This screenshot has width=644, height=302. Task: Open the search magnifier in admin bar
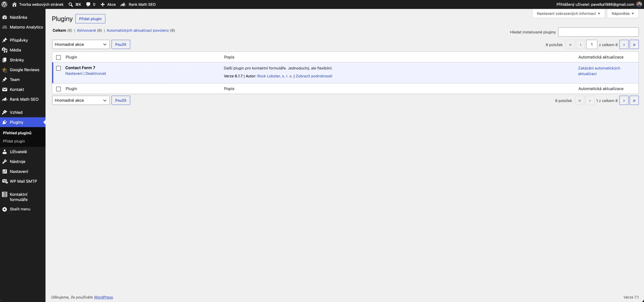(x=71, y=4)
